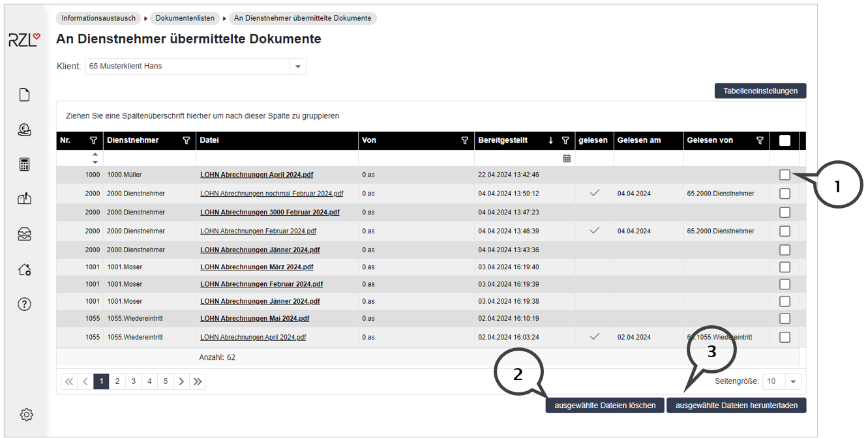Click the filter icon in Gelesen von column
868x438 pixels.
760,140
